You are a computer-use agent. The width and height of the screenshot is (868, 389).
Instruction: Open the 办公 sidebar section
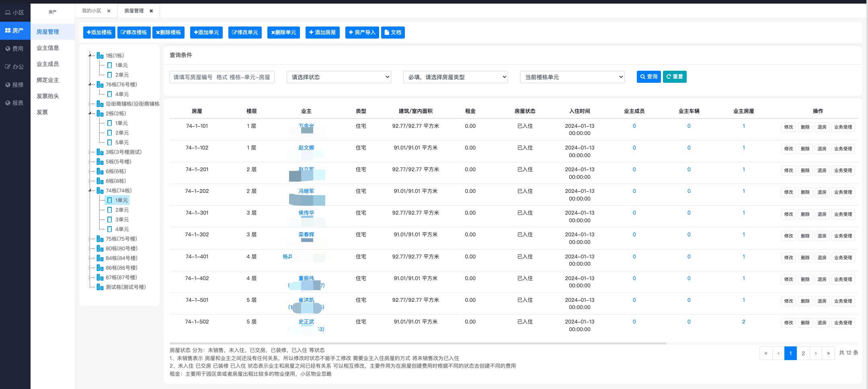point(15,67)
